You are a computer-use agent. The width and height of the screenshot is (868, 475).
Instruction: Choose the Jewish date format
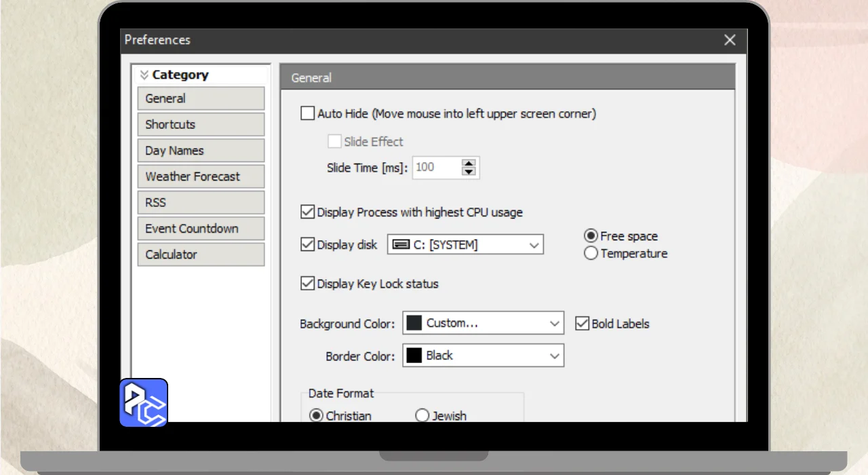pos(422,416)
